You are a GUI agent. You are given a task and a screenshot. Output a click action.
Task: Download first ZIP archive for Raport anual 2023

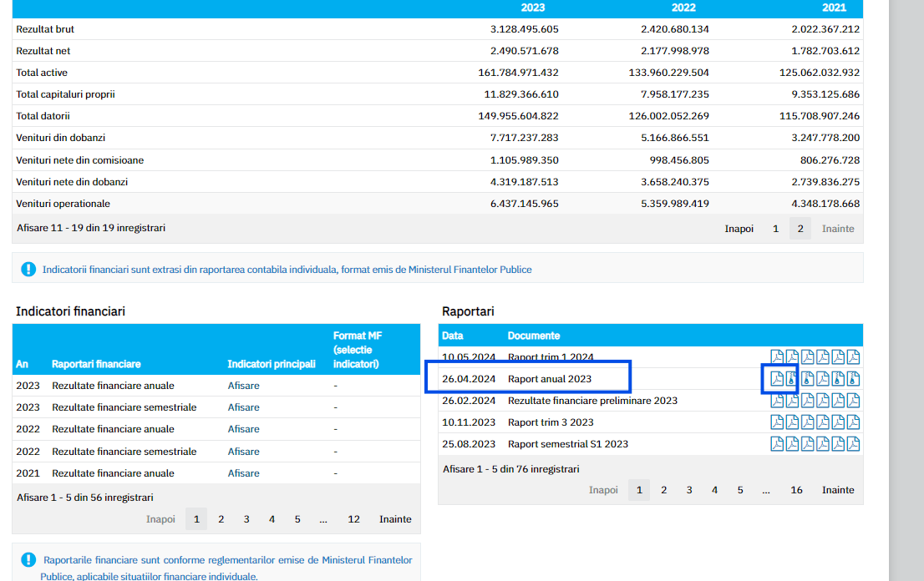pyautogui.click(x=791, y=379)
